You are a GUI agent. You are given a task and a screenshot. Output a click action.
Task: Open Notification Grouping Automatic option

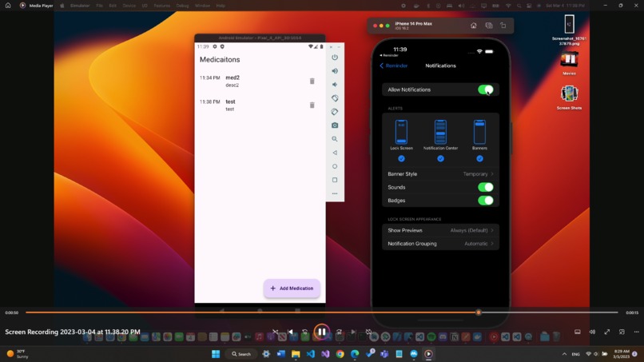[440, 244]
